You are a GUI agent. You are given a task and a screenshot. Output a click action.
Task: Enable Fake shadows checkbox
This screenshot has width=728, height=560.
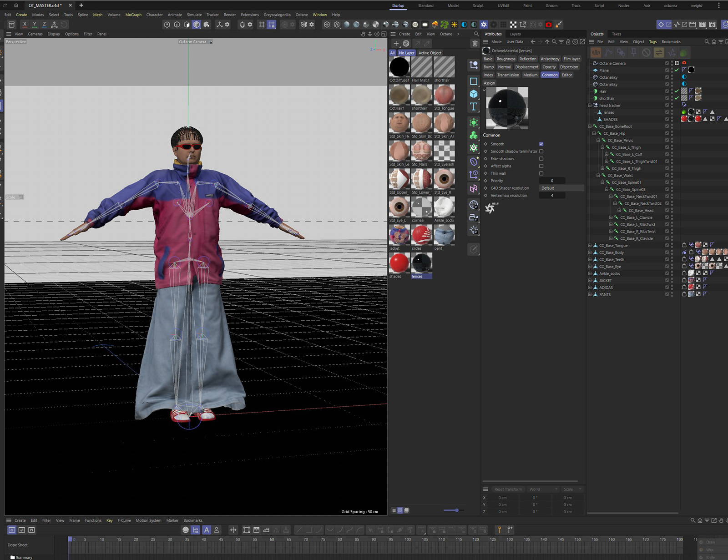541,159
